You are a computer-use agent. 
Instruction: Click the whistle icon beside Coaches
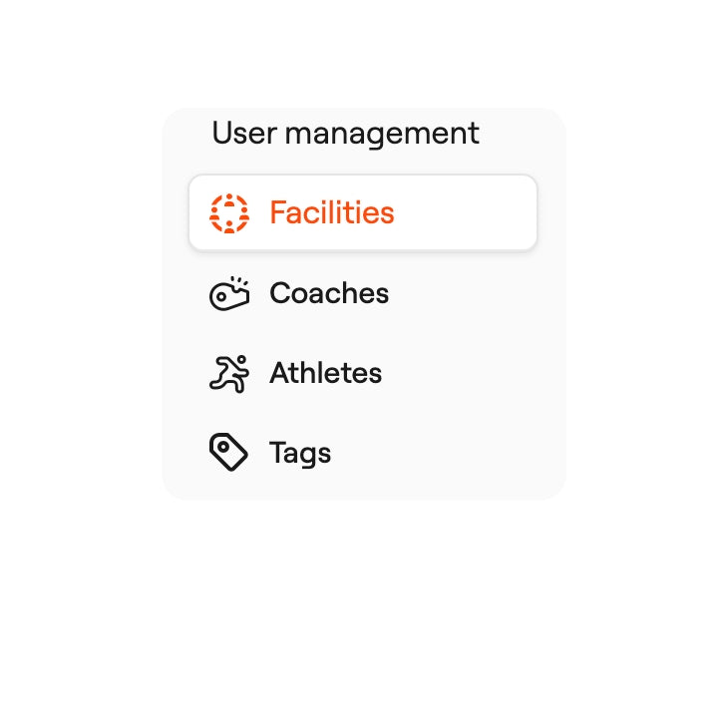tap(229, 293)
